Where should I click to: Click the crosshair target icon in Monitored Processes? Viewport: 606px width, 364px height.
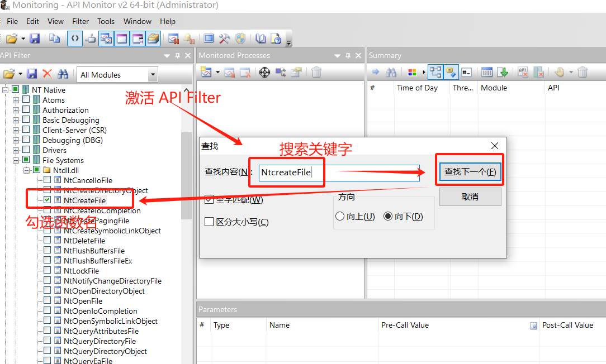(265, 72)
